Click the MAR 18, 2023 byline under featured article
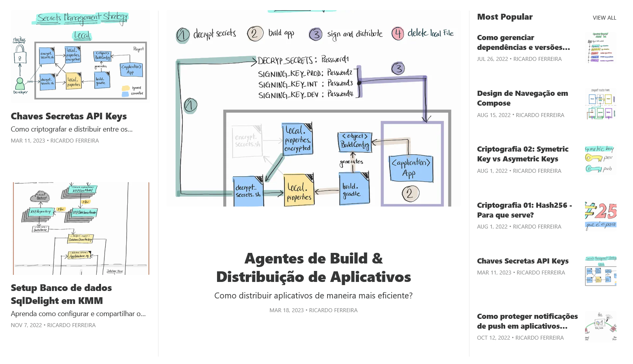 point(313,310)
